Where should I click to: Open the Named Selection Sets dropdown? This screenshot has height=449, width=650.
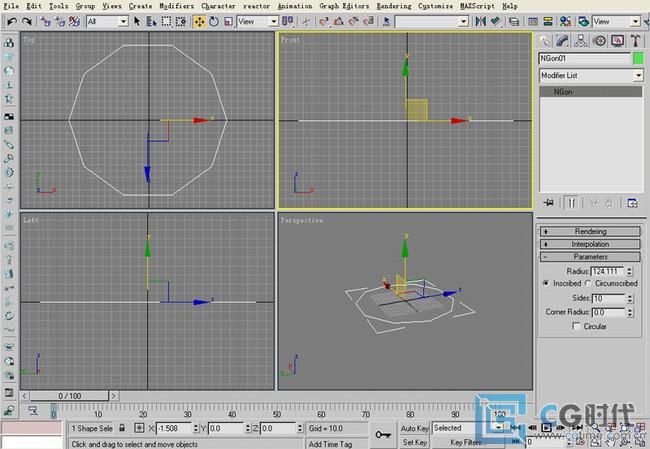[464, 21]
